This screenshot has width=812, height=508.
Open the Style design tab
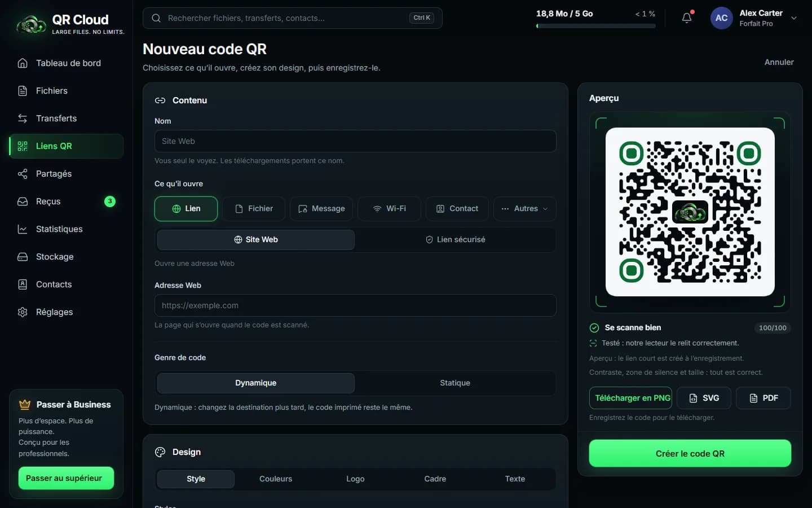(x=196, y=479)
